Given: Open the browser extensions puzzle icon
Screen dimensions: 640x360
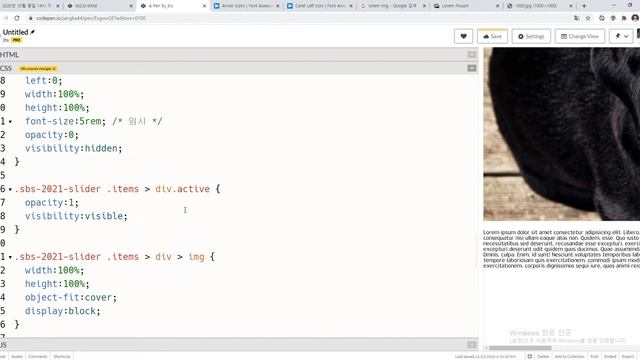Looking at the screenshot, I should tap(624, 18).
